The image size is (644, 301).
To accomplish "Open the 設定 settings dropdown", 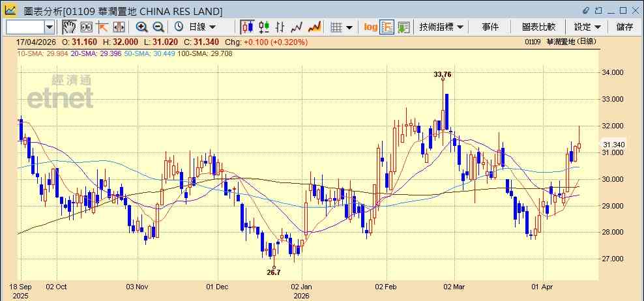I will (587, 27).
